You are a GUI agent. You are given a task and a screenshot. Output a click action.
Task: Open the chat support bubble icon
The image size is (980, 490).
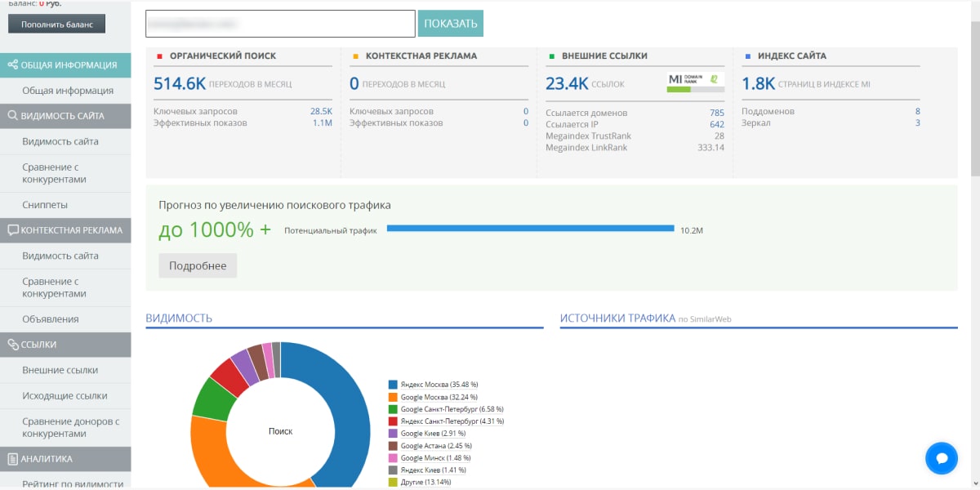(941, 458)
